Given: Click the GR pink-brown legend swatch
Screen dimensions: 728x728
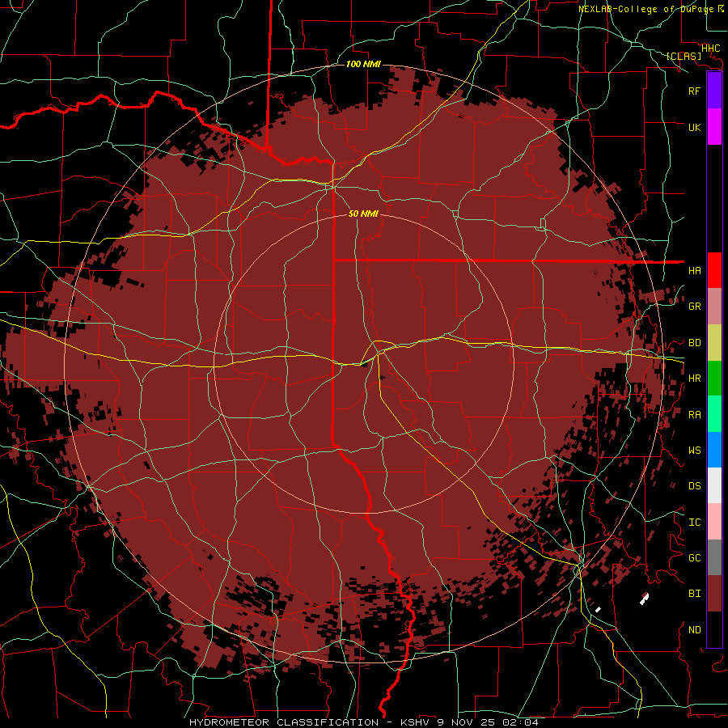Looking at the screenshot, I should click(x=714, y=307).
